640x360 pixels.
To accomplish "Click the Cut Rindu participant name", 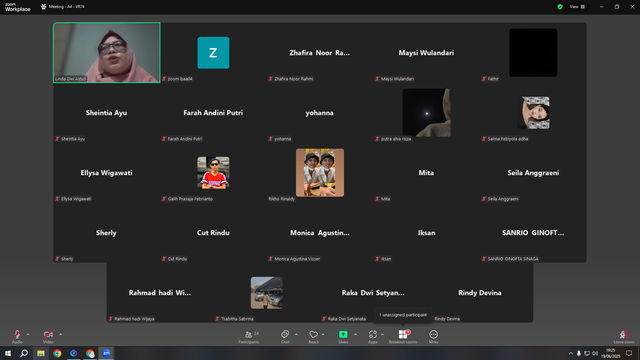I will pos(213,233).
